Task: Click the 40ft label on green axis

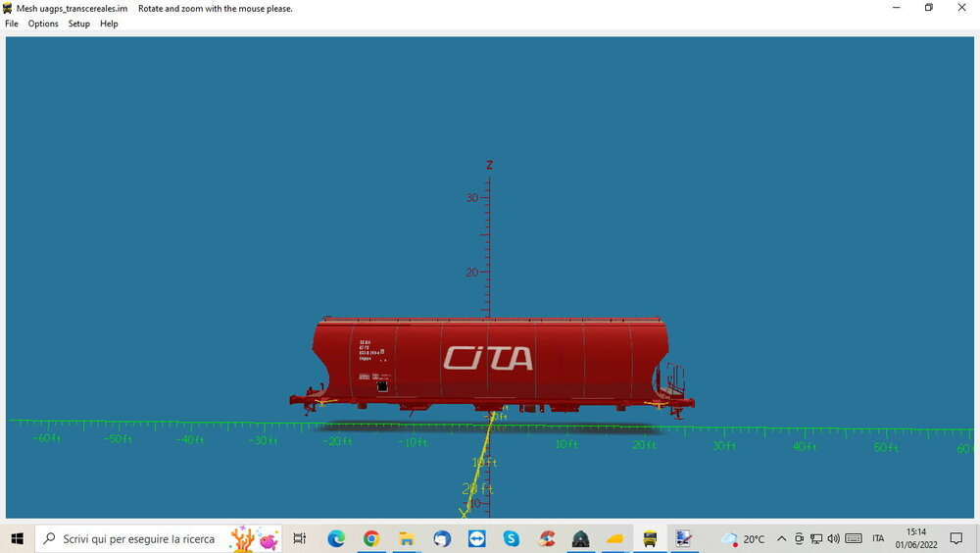Action: click(x=805, y=447)
